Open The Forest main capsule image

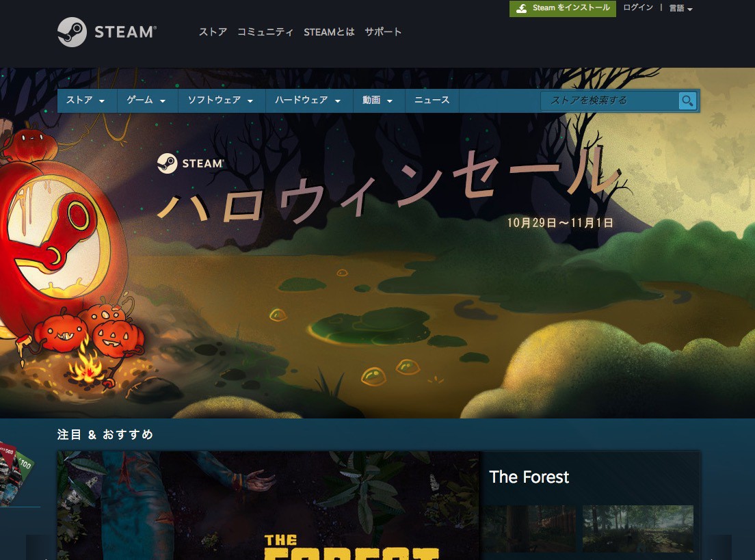point(269,505)
